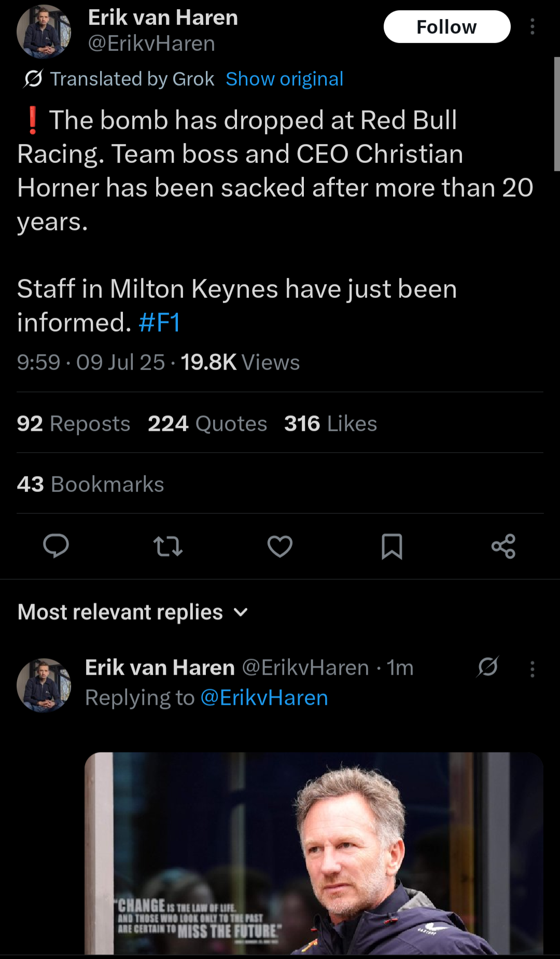This screenshot has height=959, width=560.
Task: Open share options via the share icon
Action: tap(503, 546)
